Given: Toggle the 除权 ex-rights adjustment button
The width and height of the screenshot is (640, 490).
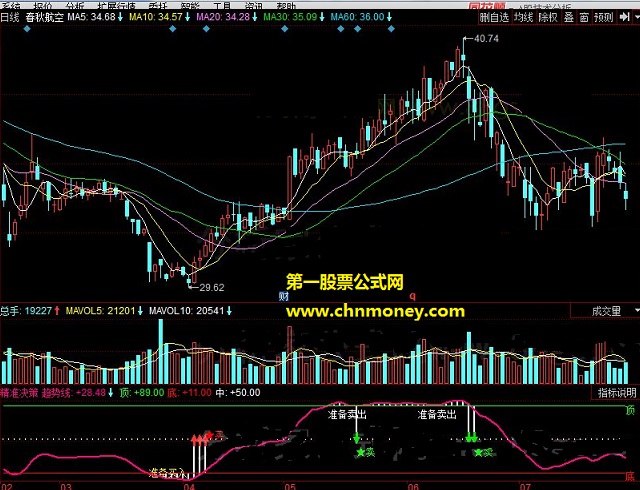Looking at the screenshot, I should pyautogui.click(x=548, y=17).
